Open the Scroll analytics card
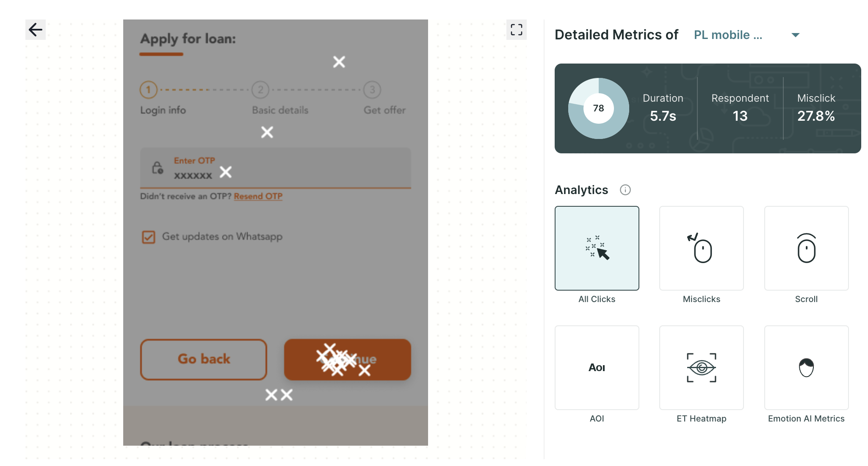The height and width of the screenshot is (466, 868). (806, 248)
